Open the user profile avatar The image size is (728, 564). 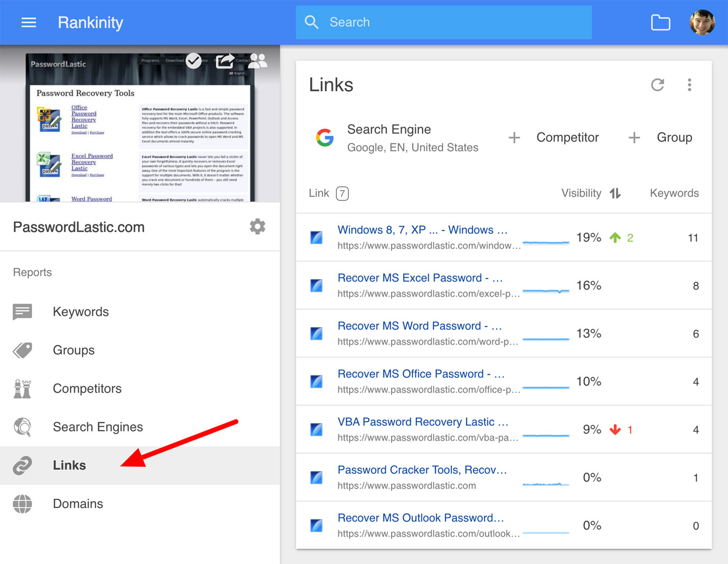[x=702, y=22]
